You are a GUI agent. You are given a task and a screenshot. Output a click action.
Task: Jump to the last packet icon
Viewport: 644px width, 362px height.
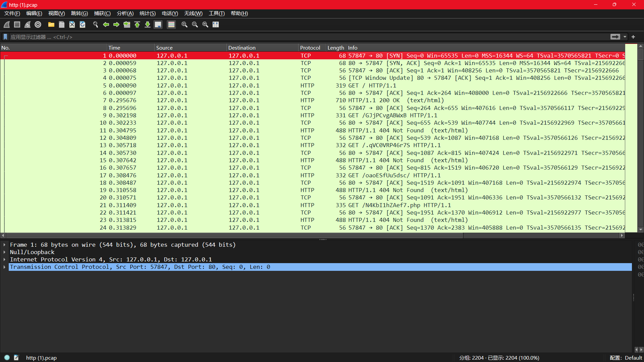point(148,24)
